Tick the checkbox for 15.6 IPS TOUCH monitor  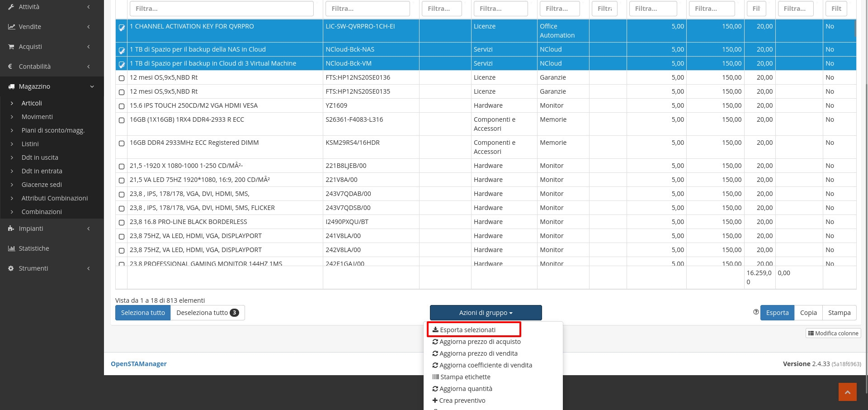point(122,106)
